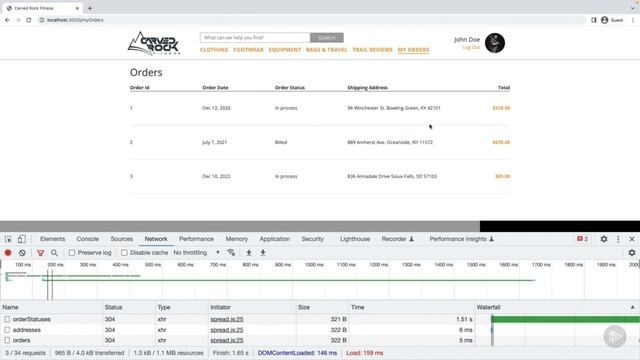Open the DevTools three-dot customize menu

pyautogui.click(x=618, y=239)
